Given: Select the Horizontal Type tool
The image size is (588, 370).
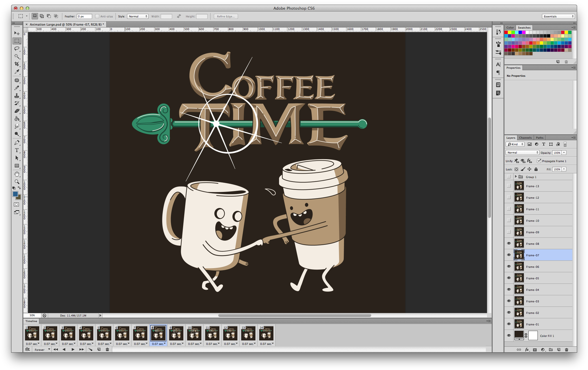Looking at the screenshot, I should [17, 150].
